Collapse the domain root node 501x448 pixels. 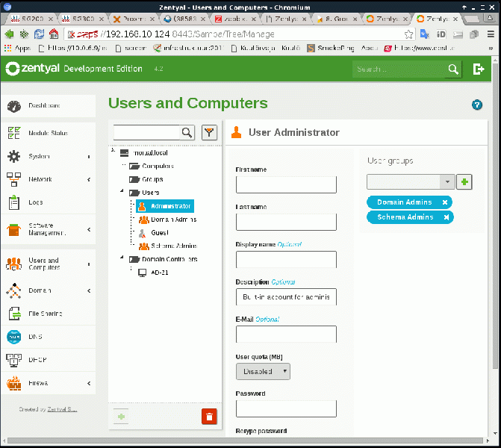tap(113, 150)
